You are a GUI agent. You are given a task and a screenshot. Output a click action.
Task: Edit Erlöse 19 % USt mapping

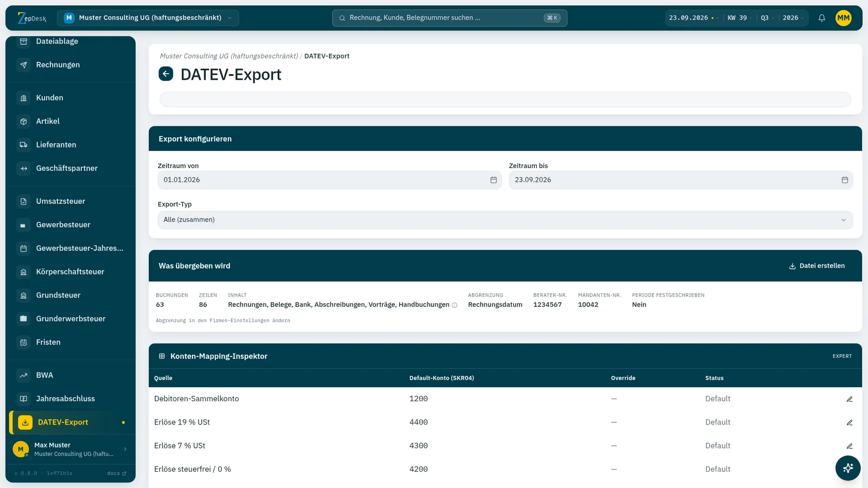click(850, 422)
